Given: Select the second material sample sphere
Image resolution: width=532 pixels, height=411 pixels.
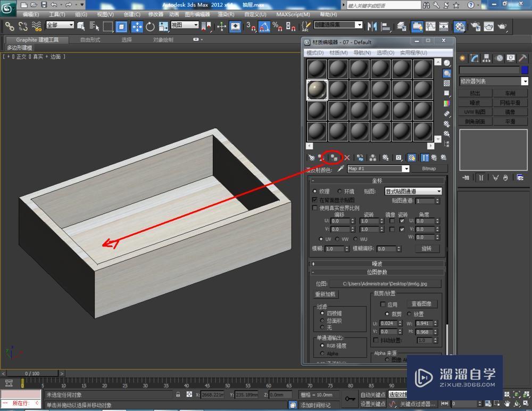Looking at the screenshot, I should 337,68.
